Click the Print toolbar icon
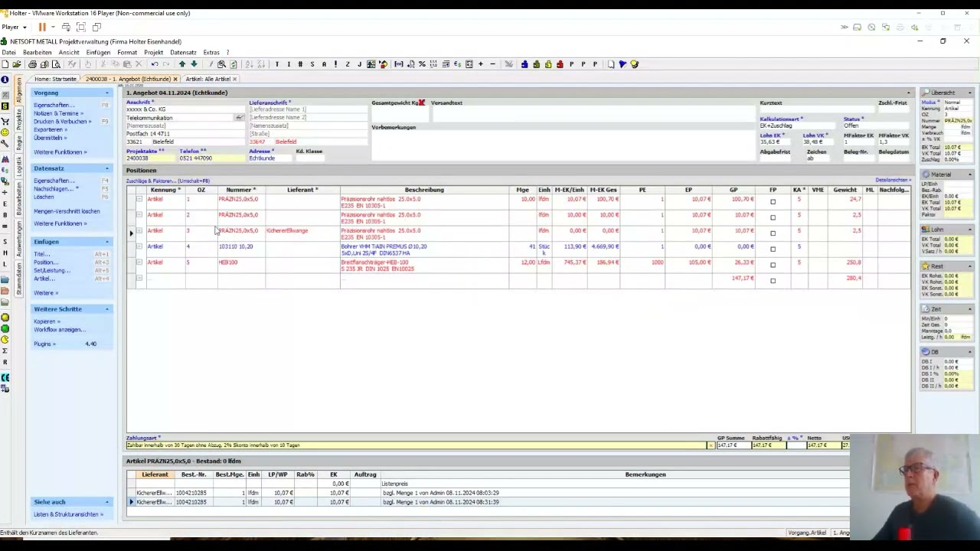The height and width of the screenshot is (551, 980). [x=31, y=64]
